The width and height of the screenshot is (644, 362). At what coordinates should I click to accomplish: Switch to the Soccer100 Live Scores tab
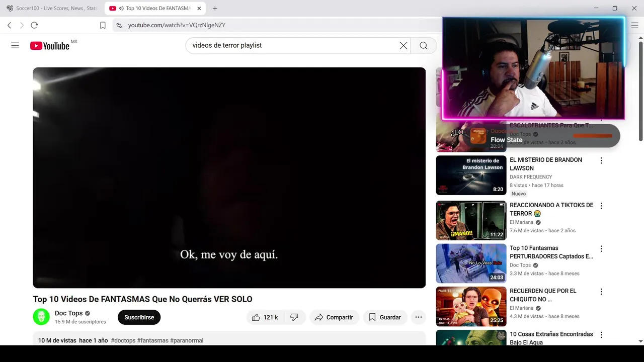coord(52,8)
